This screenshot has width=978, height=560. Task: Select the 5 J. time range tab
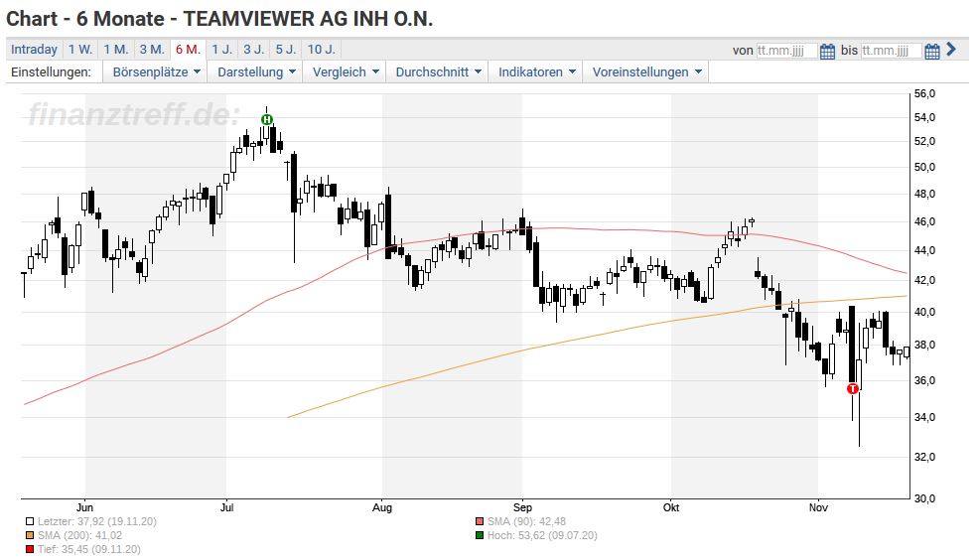point(286,50)
